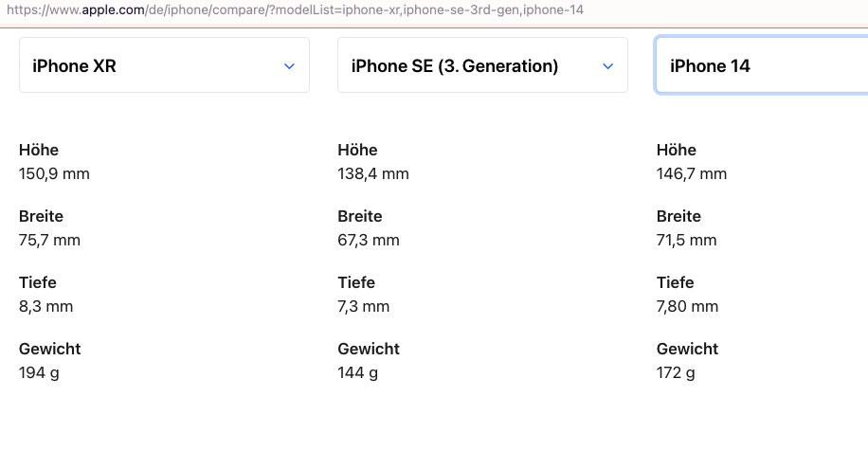Click the apple.com URL in the address bar

click(x=292, y=9)
